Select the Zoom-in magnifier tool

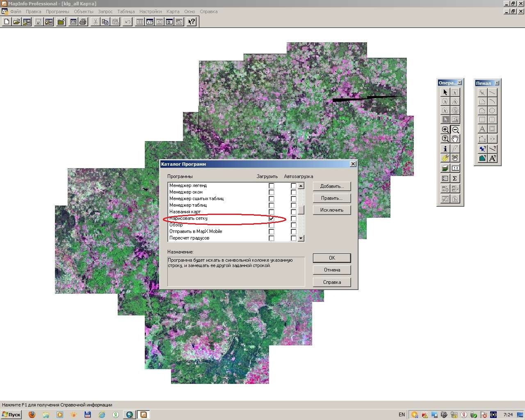445,130
